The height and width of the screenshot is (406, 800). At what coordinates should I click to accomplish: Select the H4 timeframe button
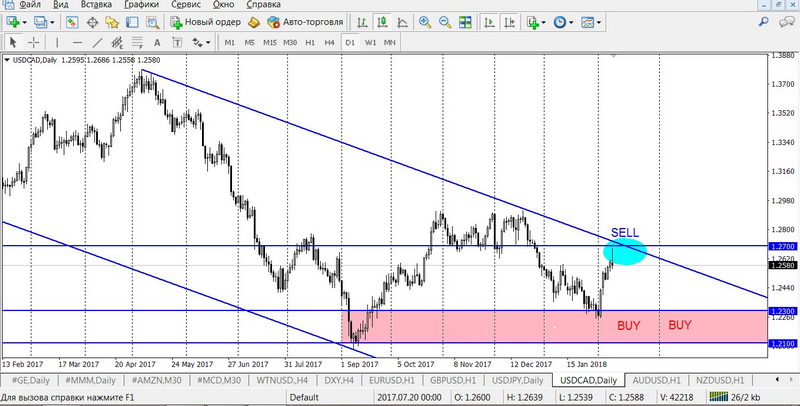click(x=329, y=42)
